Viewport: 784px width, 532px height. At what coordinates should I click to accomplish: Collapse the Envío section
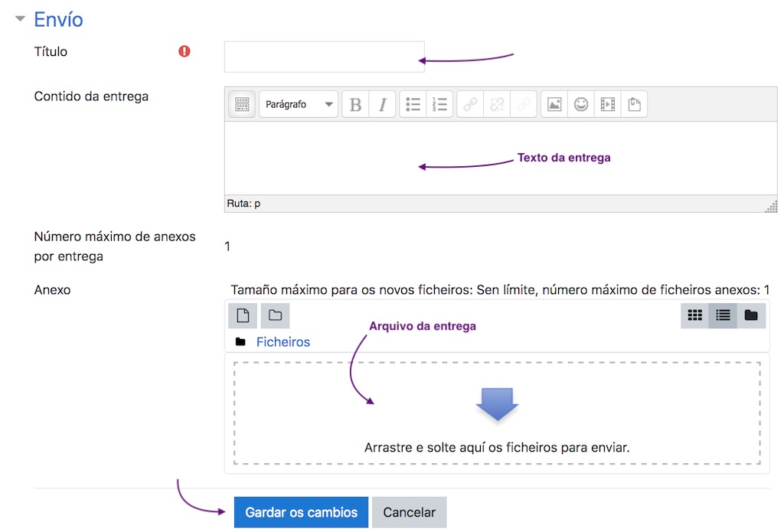21,19
